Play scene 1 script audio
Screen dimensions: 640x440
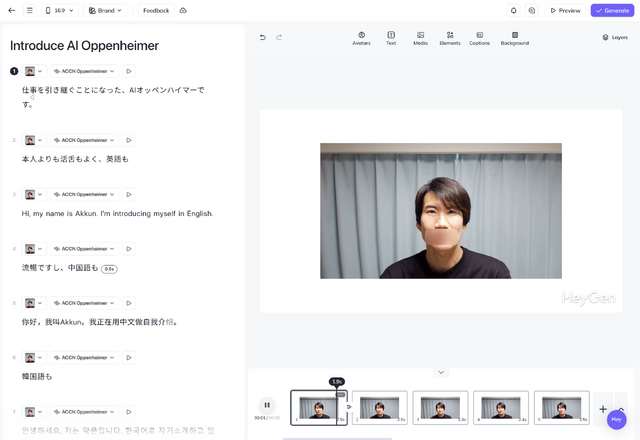tap(129, 71)
